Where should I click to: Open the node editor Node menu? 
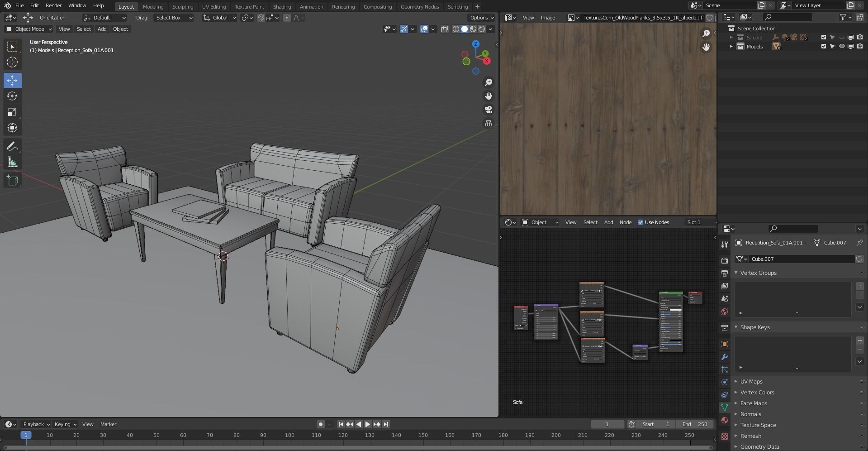pos(625,222)
